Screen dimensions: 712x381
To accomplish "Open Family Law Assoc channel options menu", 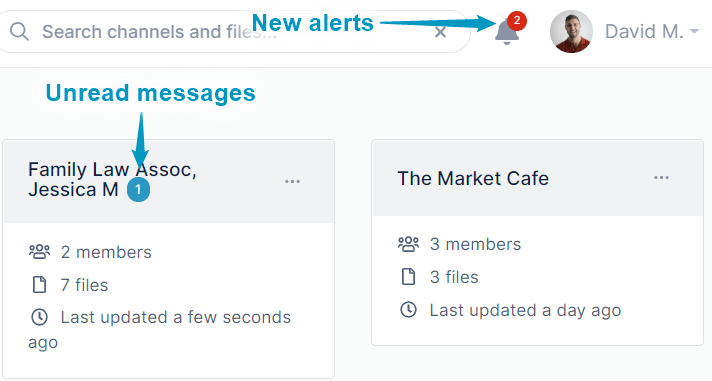I will (x=292, y=182).
